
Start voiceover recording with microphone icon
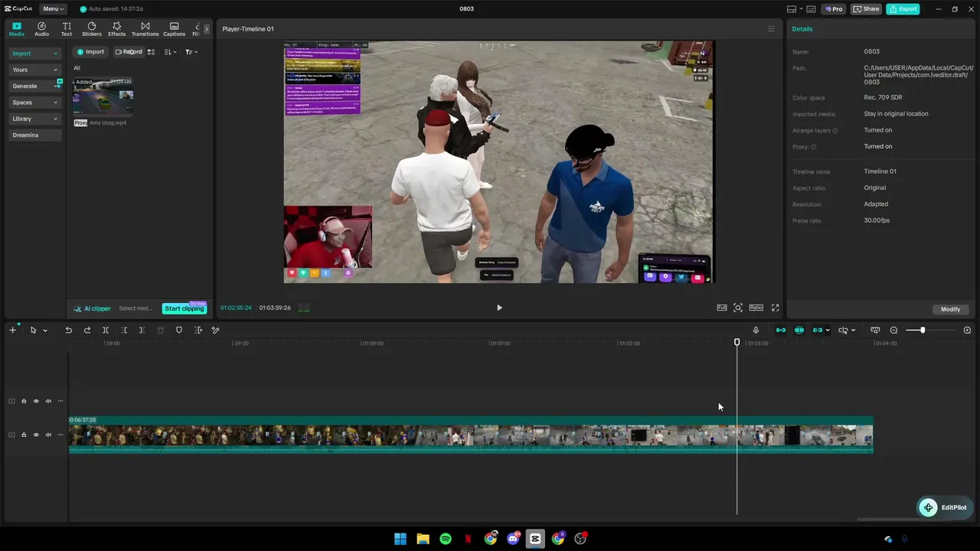(x=756, y=330)
